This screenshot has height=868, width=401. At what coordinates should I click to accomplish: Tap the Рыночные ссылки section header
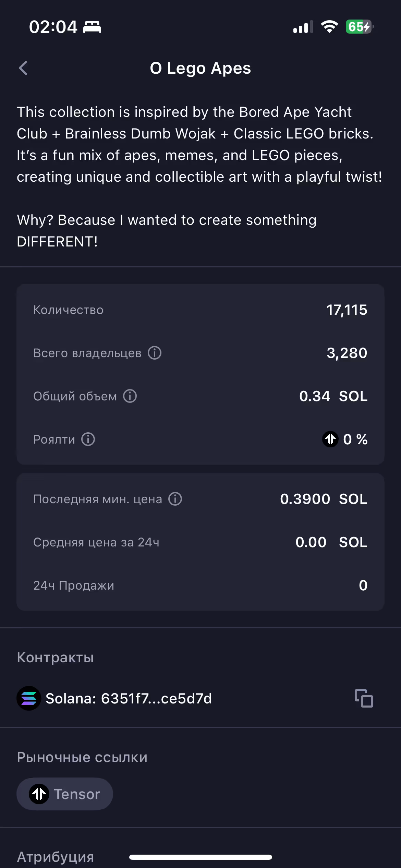point(82,757)
